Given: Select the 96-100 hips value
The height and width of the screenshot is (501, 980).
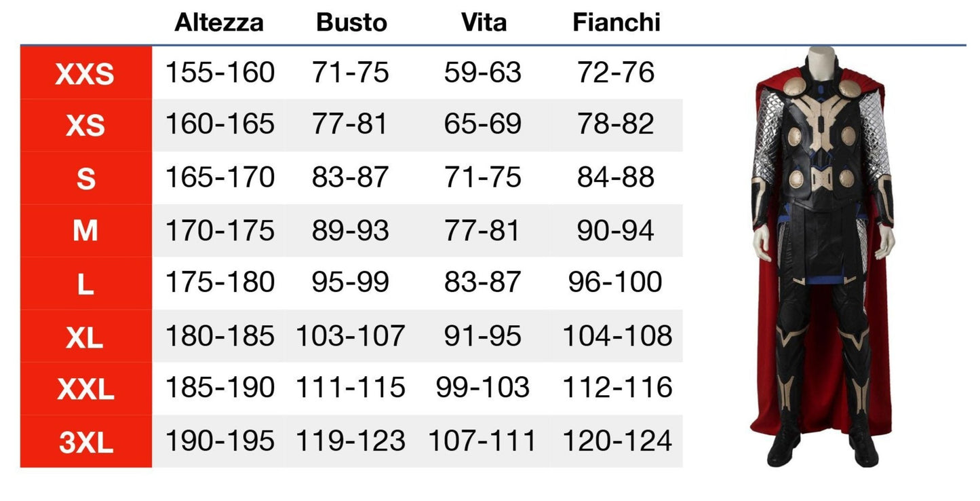Looking at the screenshot, I should (x=615, y=282).
